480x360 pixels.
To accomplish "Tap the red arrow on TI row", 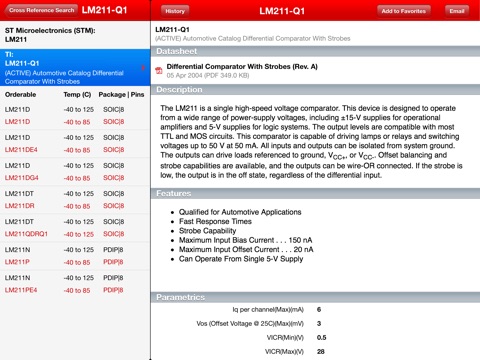I will [x=143, y=68].
